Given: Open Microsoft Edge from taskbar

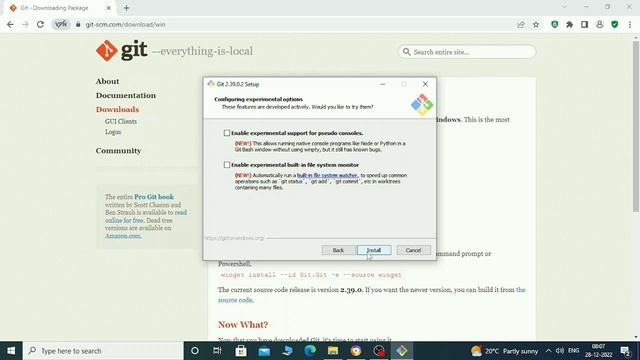Looking at the screenshot, I should coord(310,351).
